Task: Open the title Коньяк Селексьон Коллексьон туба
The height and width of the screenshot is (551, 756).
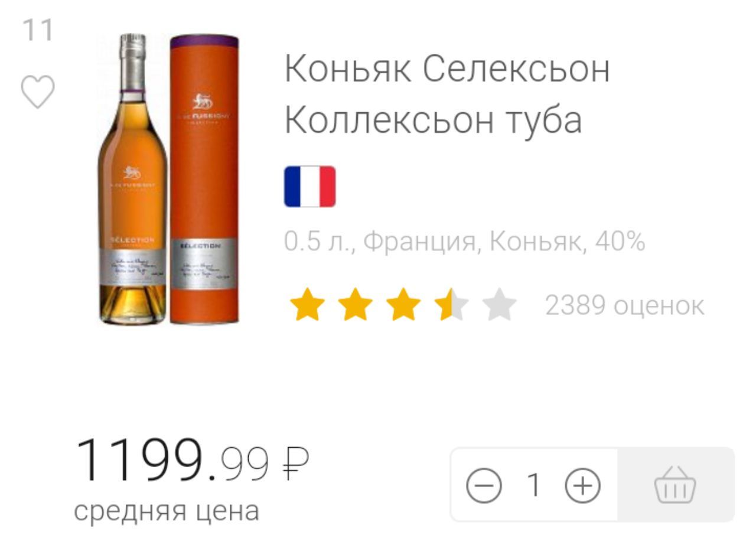Action: tap(447, 94)
